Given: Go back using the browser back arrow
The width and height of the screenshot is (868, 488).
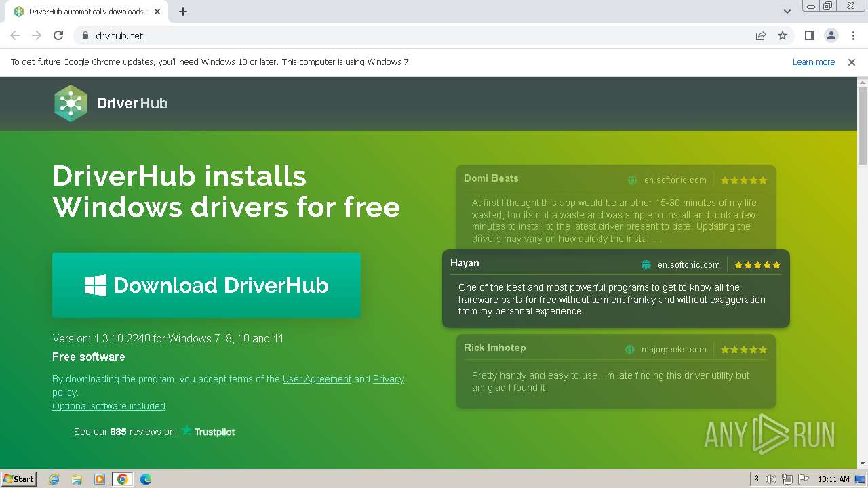Looking at the screenshot, I should coord(15,35).
